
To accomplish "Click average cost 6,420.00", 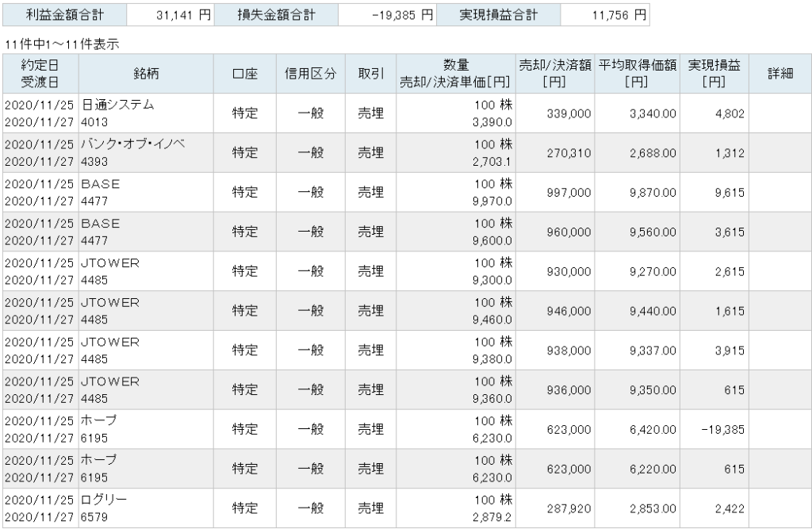I will [x=653, y=430].
